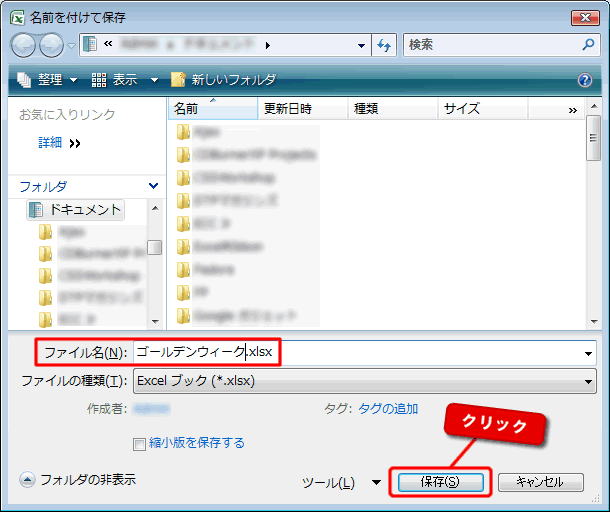Click the blue help question mark icon
Screen dimensions: 610x512
[x=585, y=80]
